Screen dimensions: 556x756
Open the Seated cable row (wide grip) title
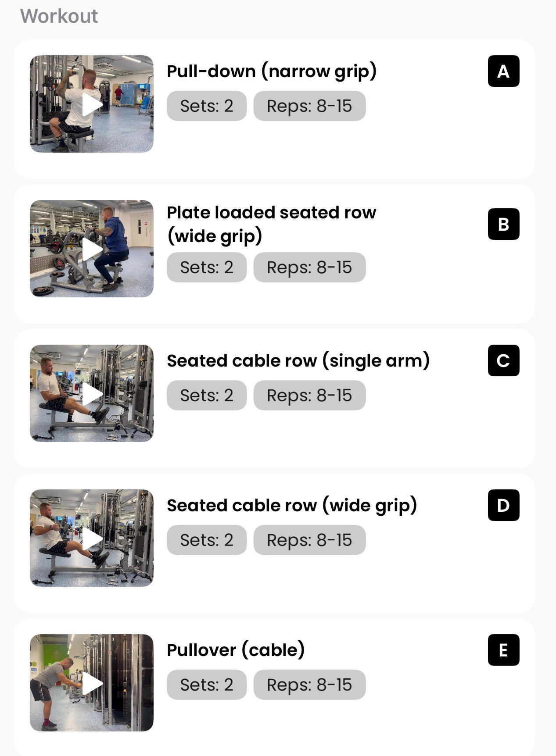[292, 506]
